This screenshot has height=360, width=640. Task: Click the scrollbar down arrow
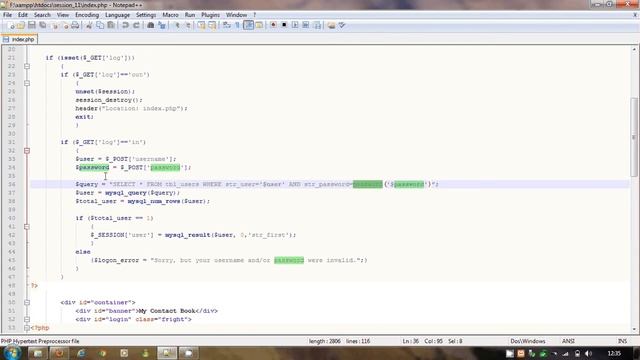tap(634, 329)
